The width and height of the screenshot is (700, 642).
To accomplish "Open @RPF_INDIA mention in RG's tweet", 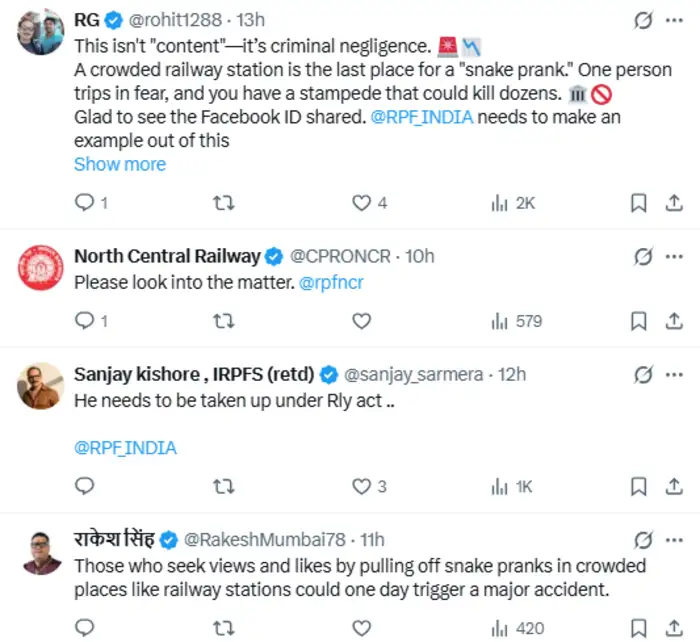I will [x=421, y=117].
